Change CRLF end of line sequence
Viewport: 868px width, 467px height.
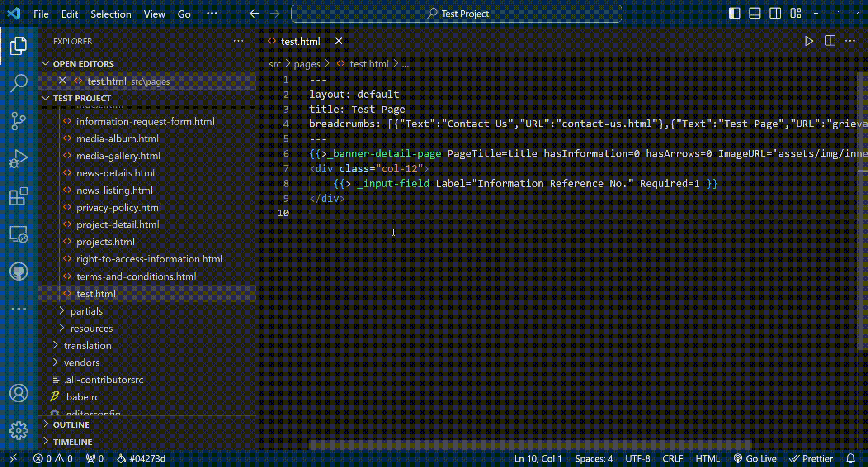pos(673,458)
